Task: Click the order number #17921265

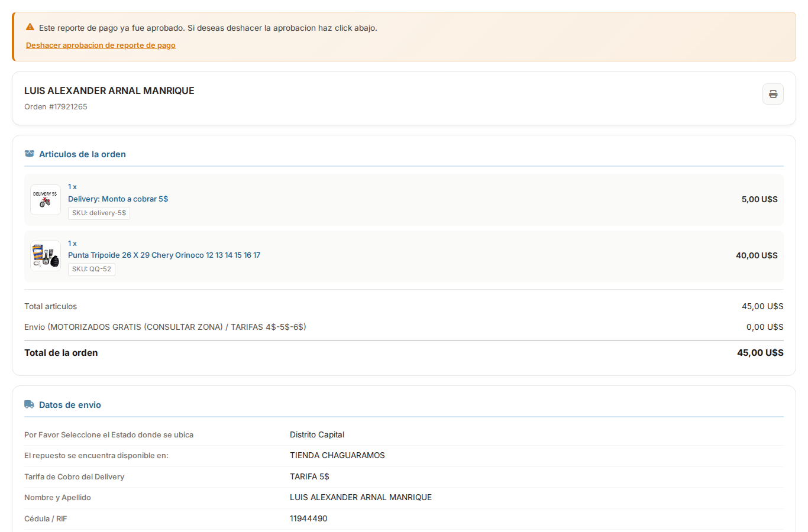Action: coord(55,106)
